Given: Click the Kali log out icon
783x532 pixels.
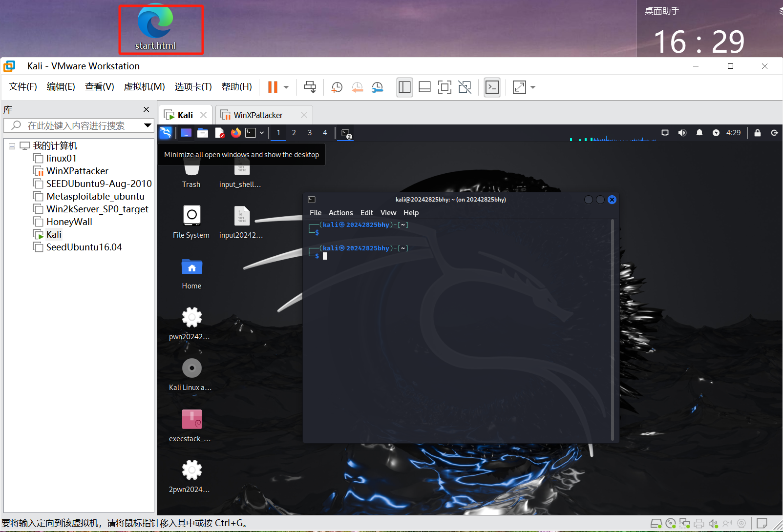Looking at the screenshot, I should 774,133.
